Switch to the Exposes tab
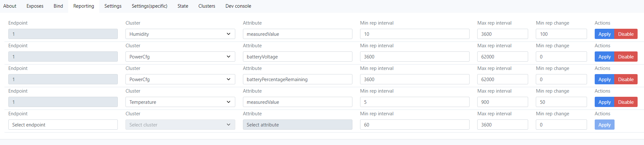Image resolution: width=644 pixels, height=145 pixels. point(35,6)
